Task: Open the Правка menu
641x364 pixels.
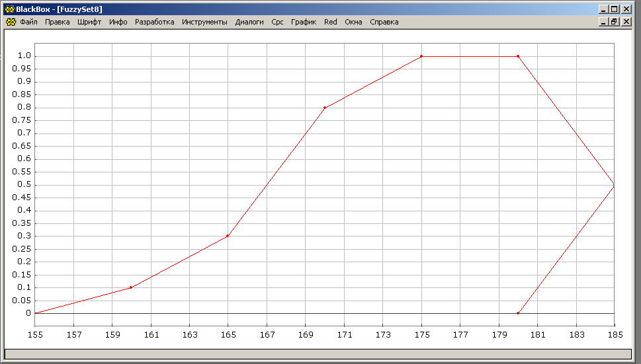Action: click(x=58, y=22)
